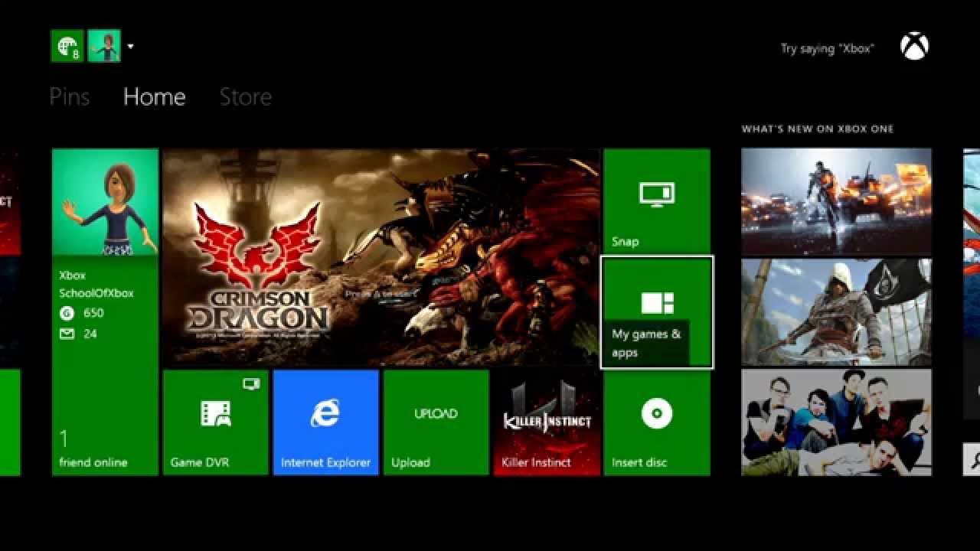The width and height of the screenshot is (980, 551).
Task: Open the SchoolOfXbox profile tile
Action: [x=105, y=312]
